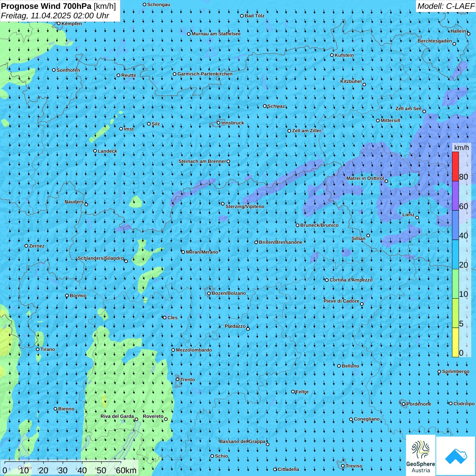The width and height of the screenshot is (476, 476).
Task: Click the 'Mittersill' label
Action: click(390, 120)
